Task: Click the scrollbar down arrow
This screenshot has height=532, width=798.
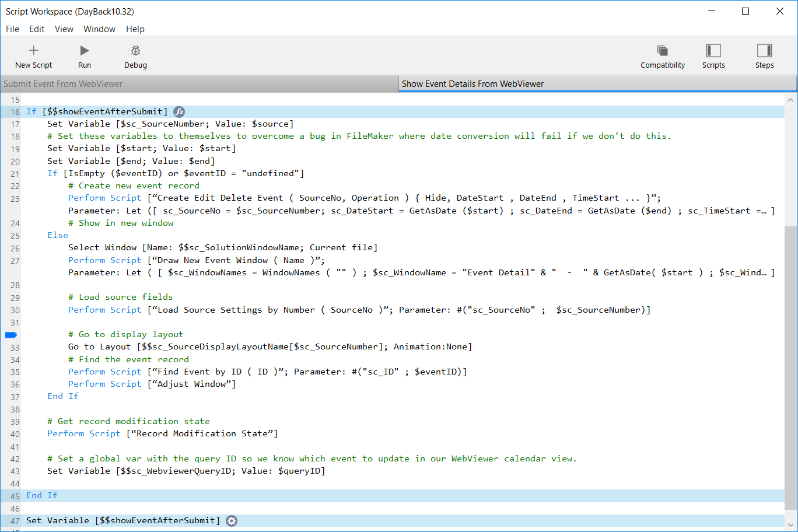Action: pos(790,524)
